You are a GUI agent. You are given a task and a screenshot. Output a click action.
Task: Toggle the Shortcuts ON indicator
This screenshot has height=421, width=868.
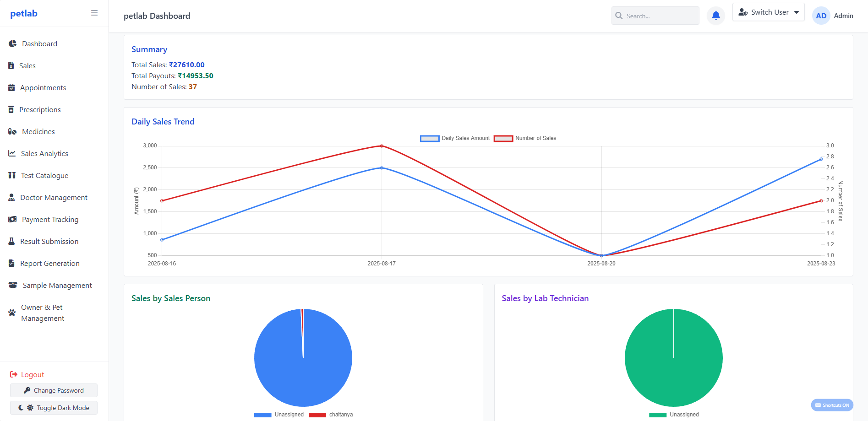[x=831, y=405]
